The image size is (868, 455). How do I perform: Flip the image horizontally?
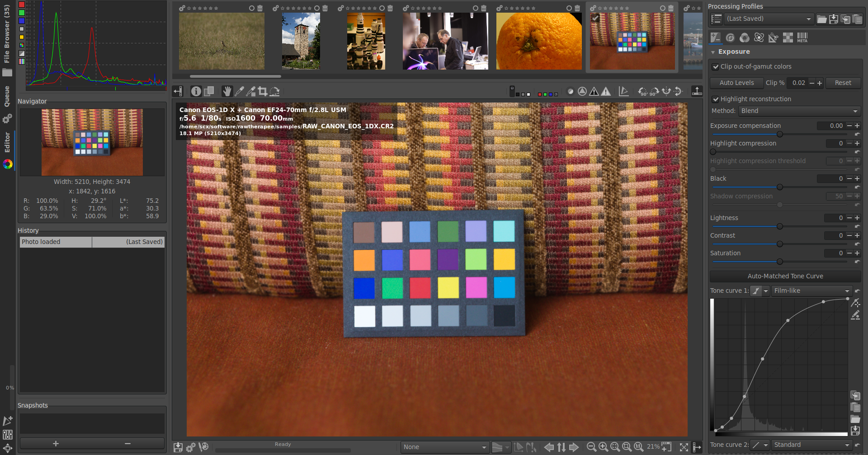coord(666,91)
